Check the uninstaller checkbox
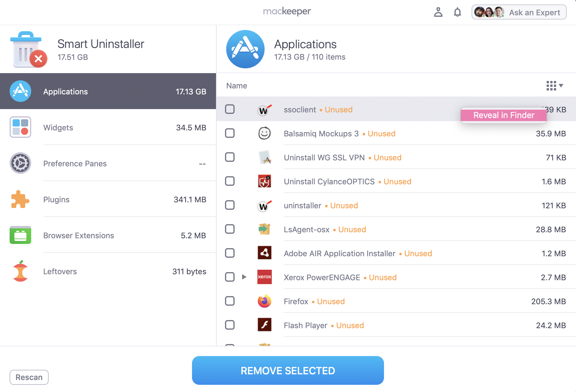This screenshot has height=392, width=576. [230, 205]
